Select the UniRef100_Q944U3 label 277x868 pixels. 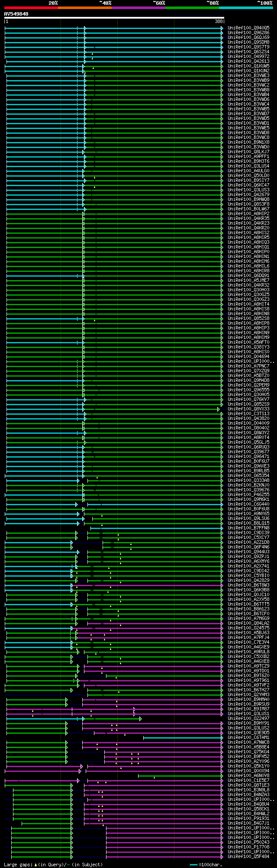click(248, 552)
